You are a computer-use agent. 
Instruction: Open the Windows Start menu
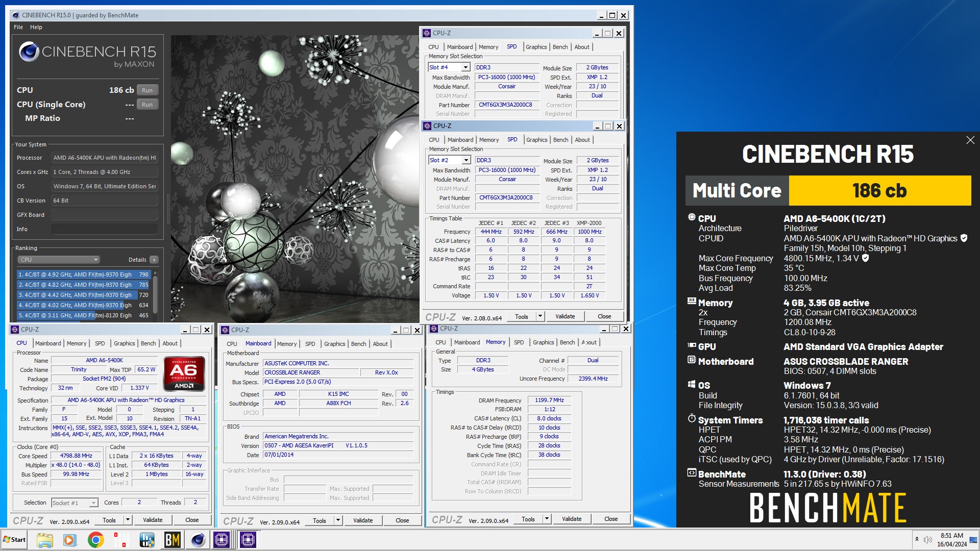[x=14, y=539]
